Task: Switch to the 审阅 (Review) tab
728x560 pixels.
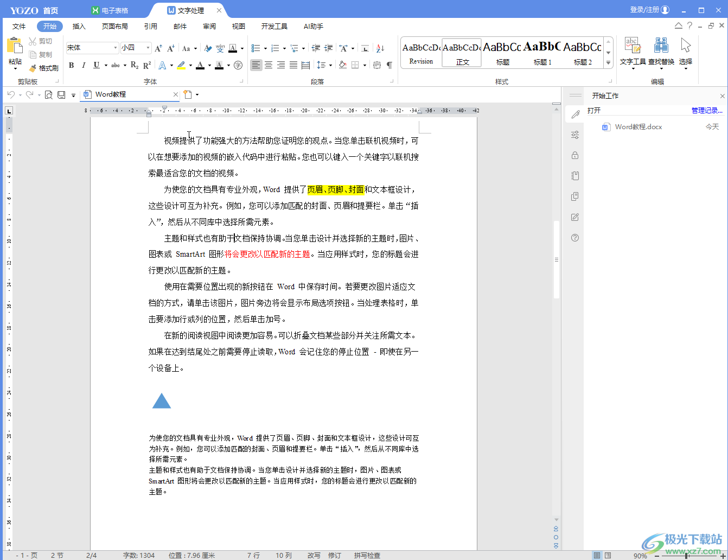Action: click(209, 26)
